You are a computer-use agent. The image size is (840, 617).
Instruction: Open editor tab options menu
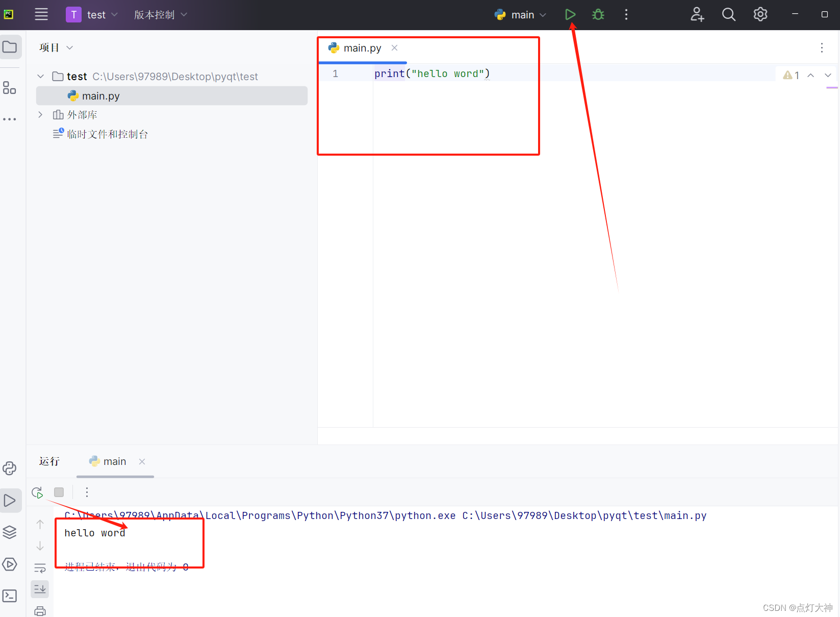click(x=822, y=48)
